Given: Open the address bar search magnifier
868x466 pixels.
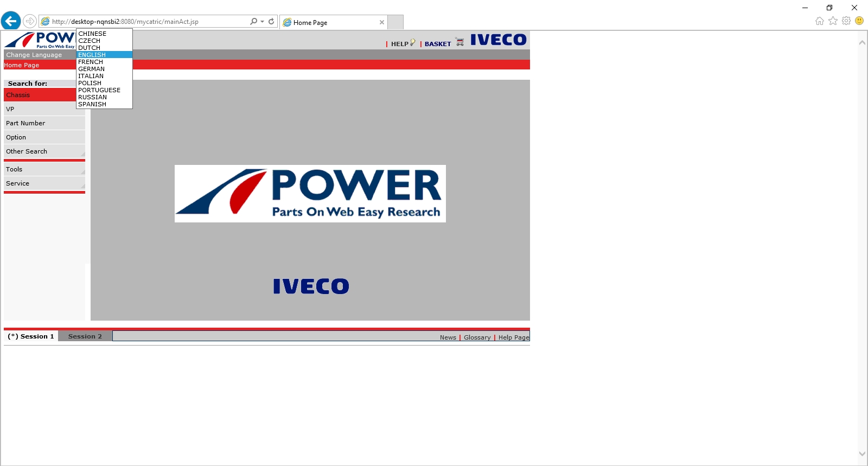Looking at the screenshot, I should coord(253,21).
